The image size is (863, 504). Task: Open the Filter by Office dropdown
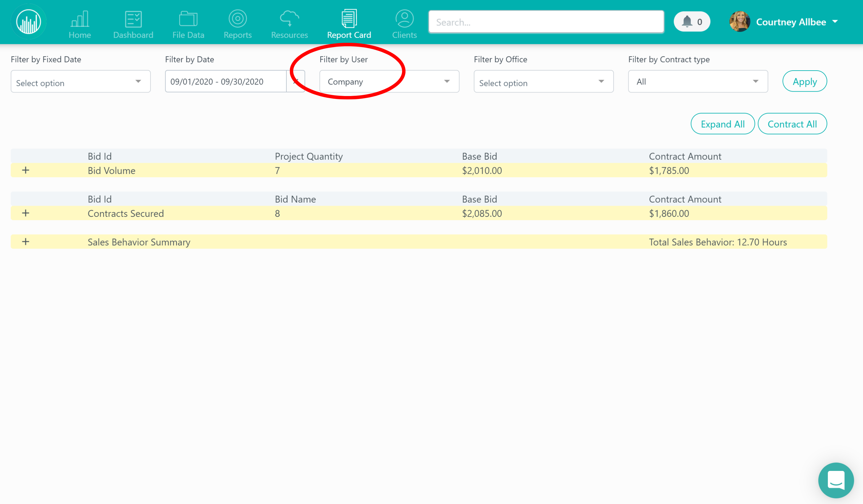544,82
